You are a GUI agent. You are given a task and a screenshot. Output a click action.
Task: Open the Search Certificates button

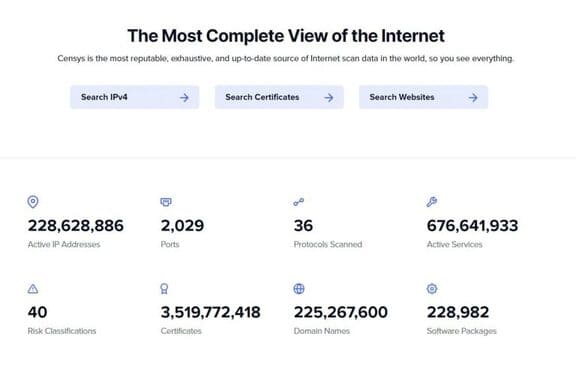[x=279, y=97]
